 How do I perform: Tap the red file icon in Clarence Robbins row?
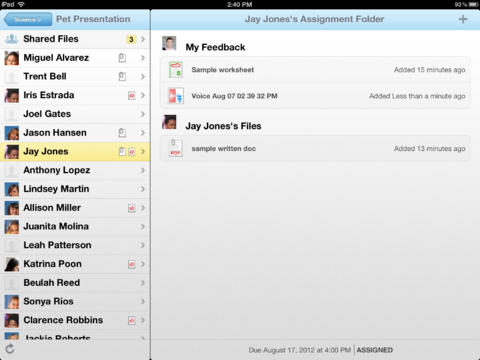click(x=132, y=321)
